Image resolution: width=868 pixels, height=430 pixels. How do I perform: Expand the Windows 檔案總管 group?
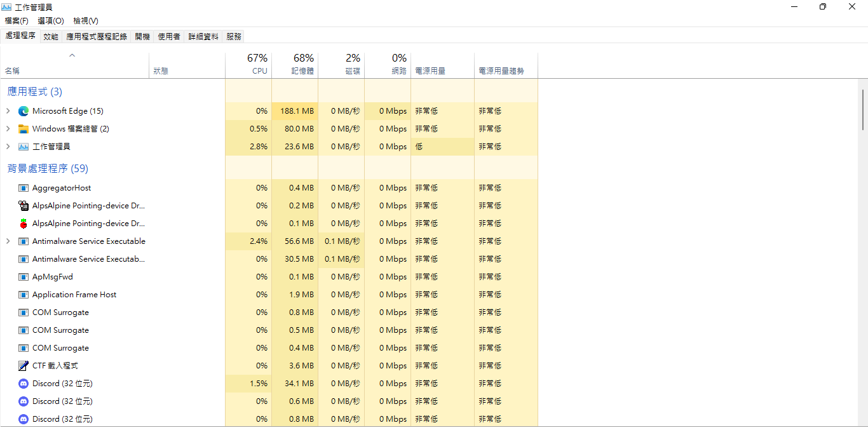pyautogui.click(x=8, y=128)
